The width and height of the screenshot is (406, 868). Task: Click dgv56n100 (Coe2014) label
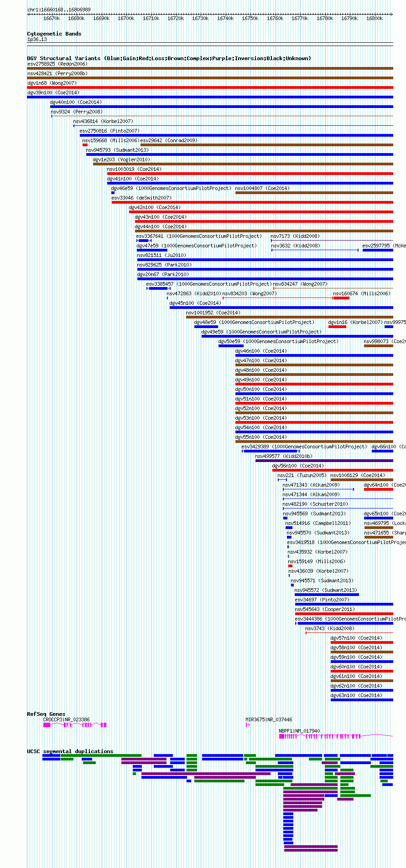click(x=298, y=466)
